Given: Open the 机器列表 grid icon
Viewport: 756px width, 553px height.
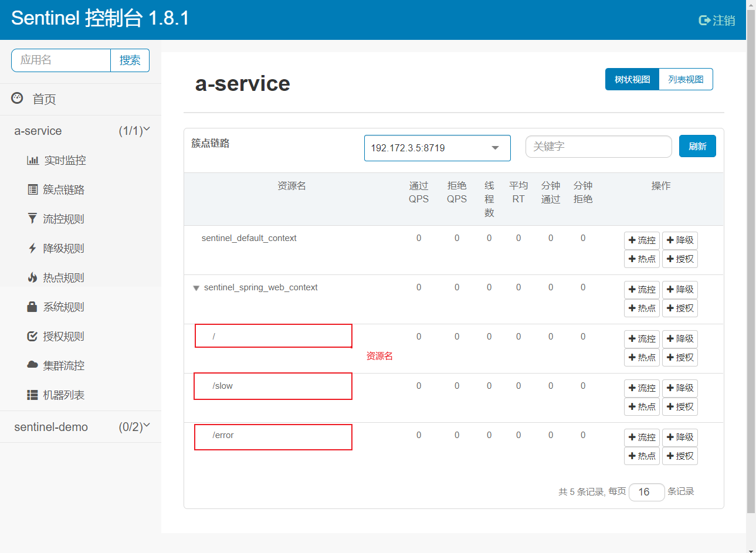Looking at the screenshot, I should click(33, 395).
